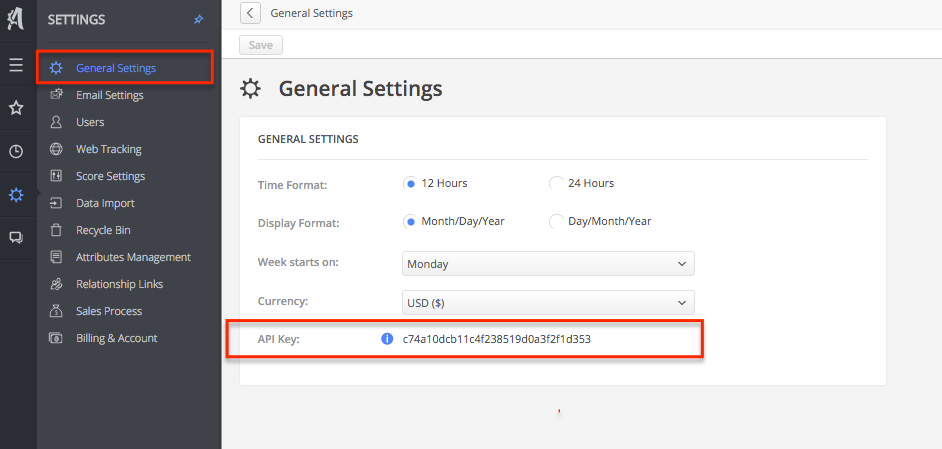
Task: Click the Display Format label
Action: (x=299, y=223)
